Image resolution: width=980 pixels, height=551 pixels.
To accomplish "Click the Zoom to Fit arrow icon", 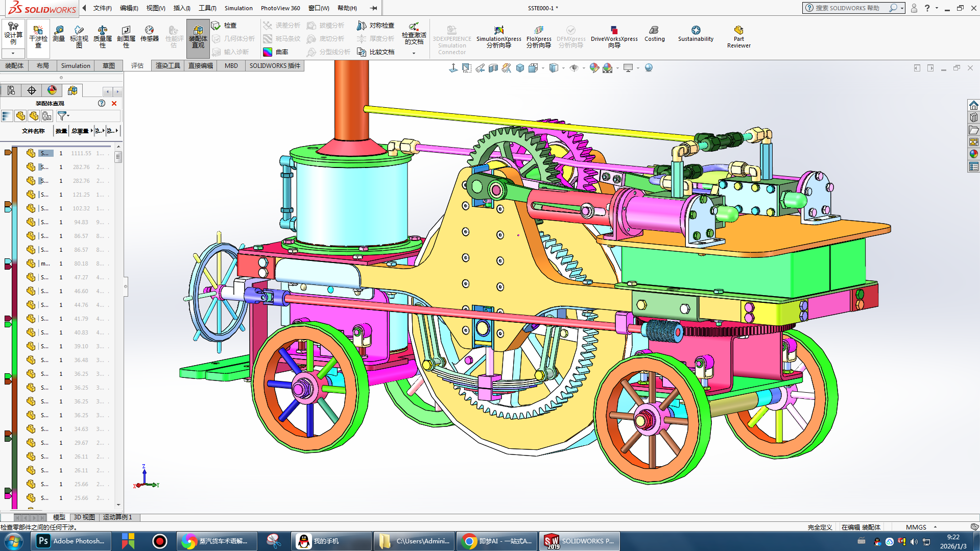I will click(x=453, y=68).
